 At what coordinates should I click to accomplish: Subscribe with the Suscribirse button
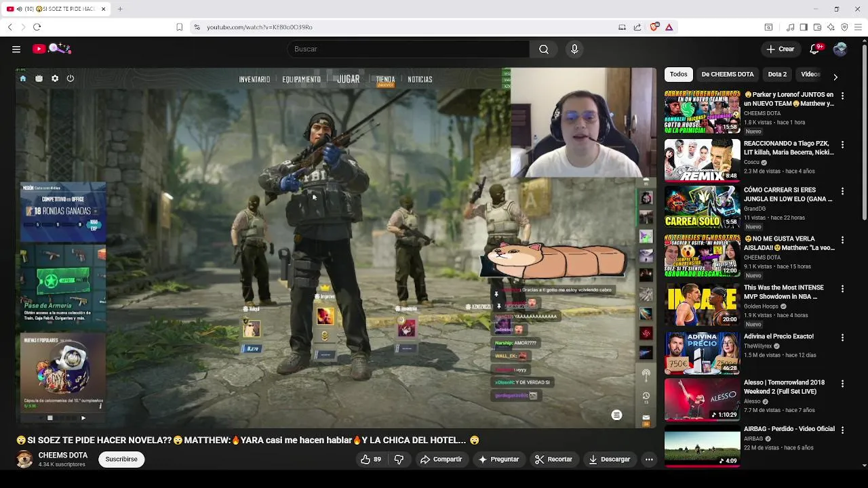pyautogui.click(x=121, y=460)
